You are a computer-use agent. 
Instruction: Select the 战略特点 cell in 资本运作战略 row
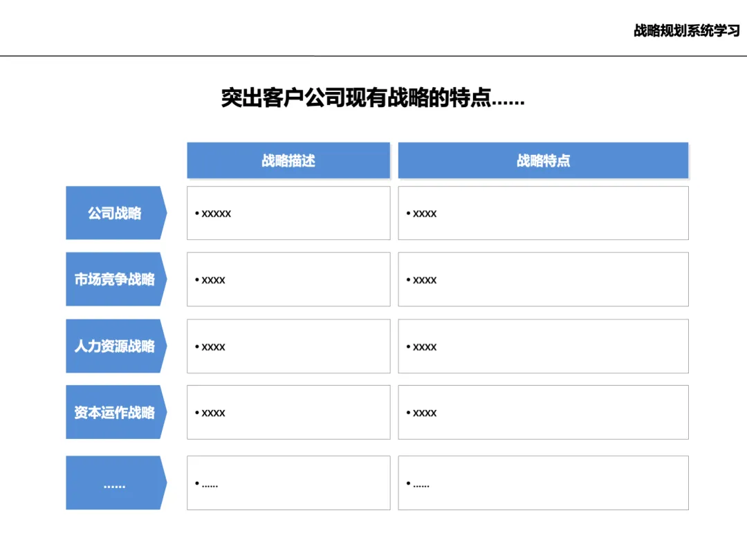tap(543, 412)
